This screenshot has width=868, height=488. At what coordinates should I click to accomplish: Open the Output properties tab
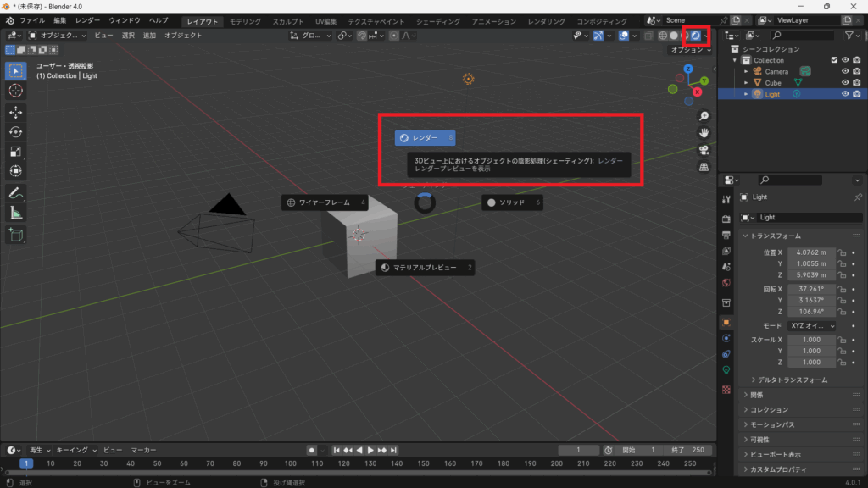726,236
